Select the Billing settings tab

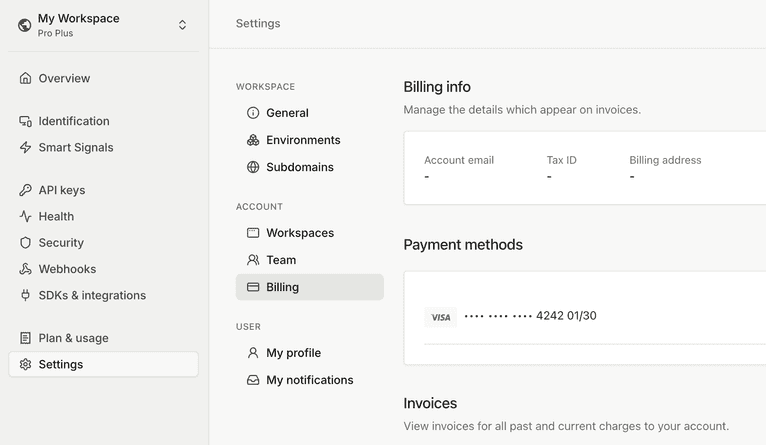(x=282, y=287)
